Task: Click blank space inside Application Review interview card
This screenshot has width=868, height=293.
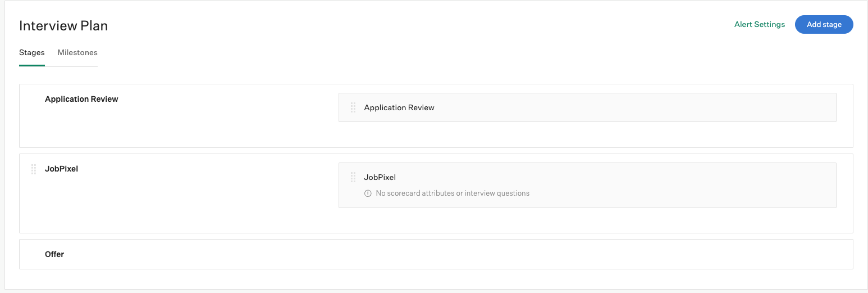Action: click(634, 107)
